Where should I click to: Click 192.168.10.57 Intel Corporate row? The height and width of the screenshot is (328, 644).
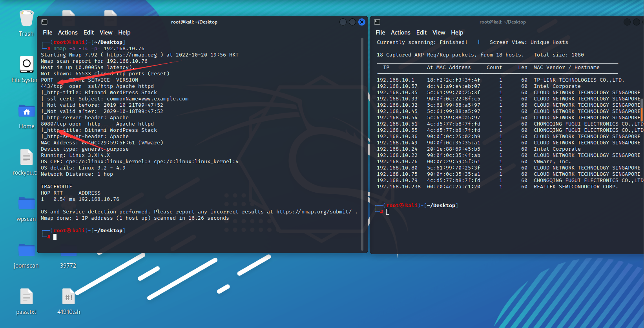pyautogui.click(x=479, y=86)
